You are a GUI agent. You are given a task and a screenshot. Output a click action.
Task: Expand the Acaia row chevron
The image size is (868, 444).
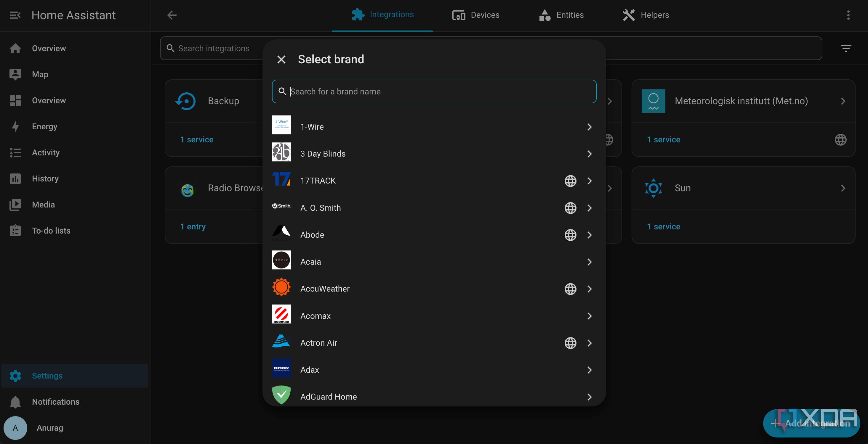click(589, 262)
